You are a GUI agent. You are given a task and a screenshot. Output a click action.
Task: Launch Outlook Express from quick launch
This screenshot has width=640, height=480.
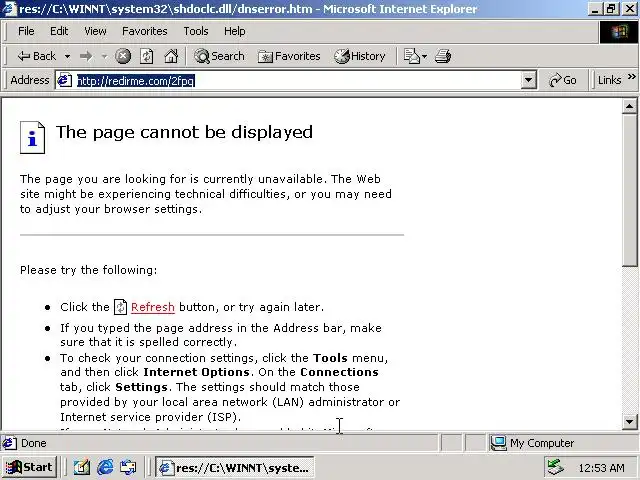(x=128, y=467)
